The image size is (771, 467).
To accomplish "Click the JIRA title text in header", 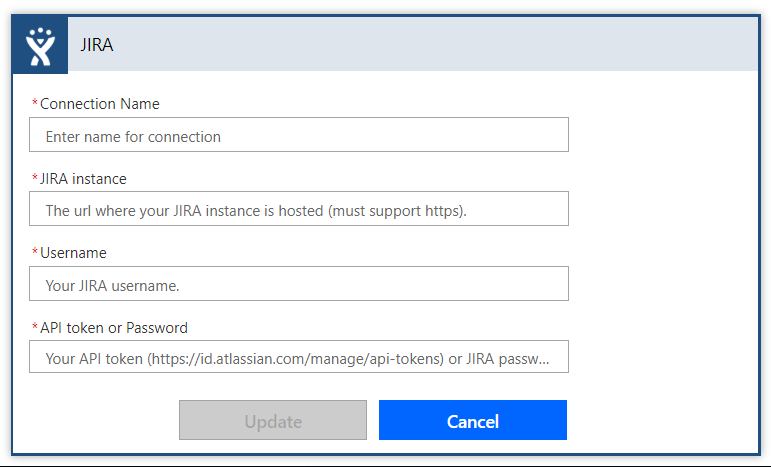I will point(97,45).
